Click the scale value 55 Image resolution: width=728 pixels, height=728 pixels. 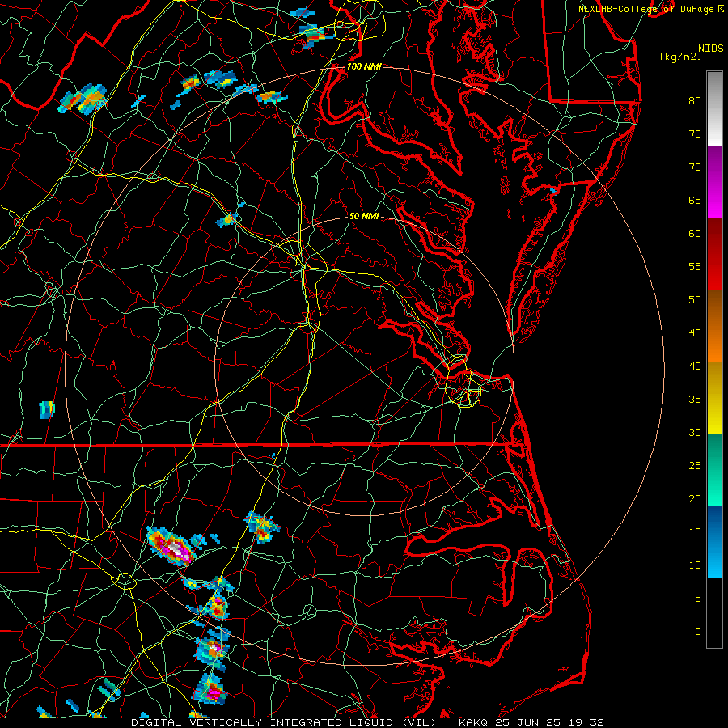click(x=695, y=266)
